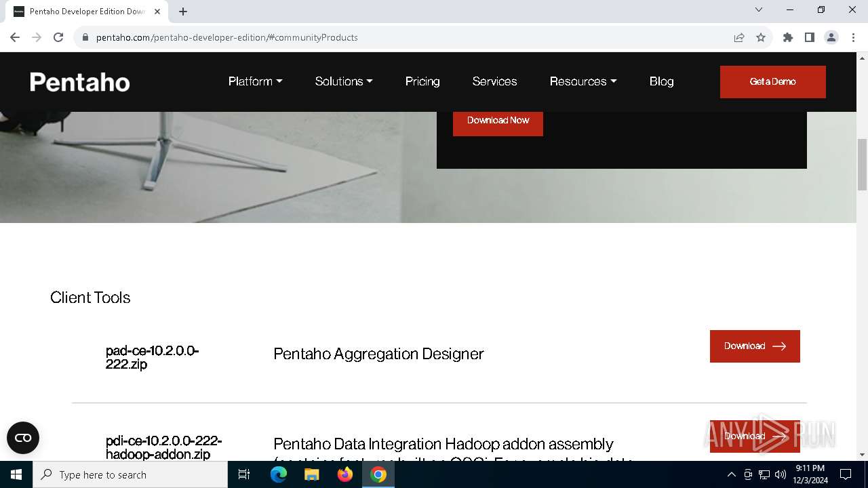The width and height of the screenshot is (868, 488).
Task: Click the address bar URL
Action: (x=226, y=37)
